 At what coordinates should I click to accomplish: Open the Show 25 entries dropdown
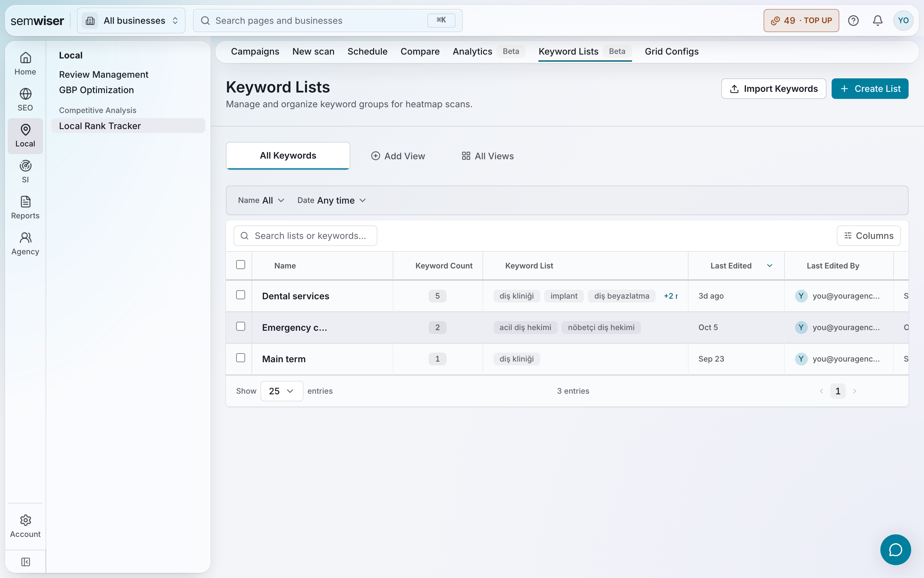tap(282, 391)
